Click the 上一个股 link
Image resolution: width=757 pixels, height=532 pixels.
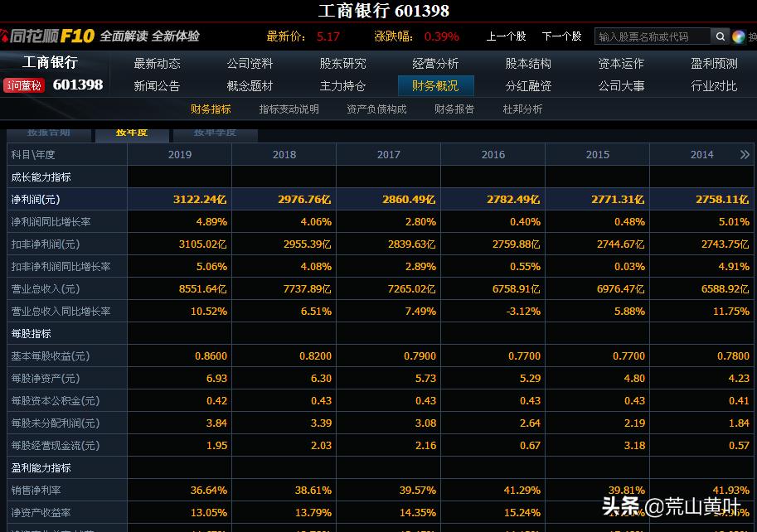(x=508, y=36)
